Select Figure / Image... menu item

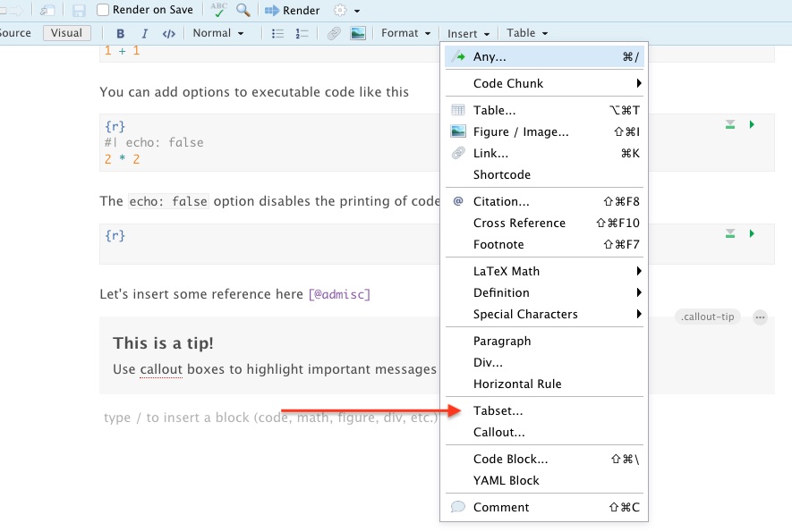pyautogui.click(x=544, y=131)
